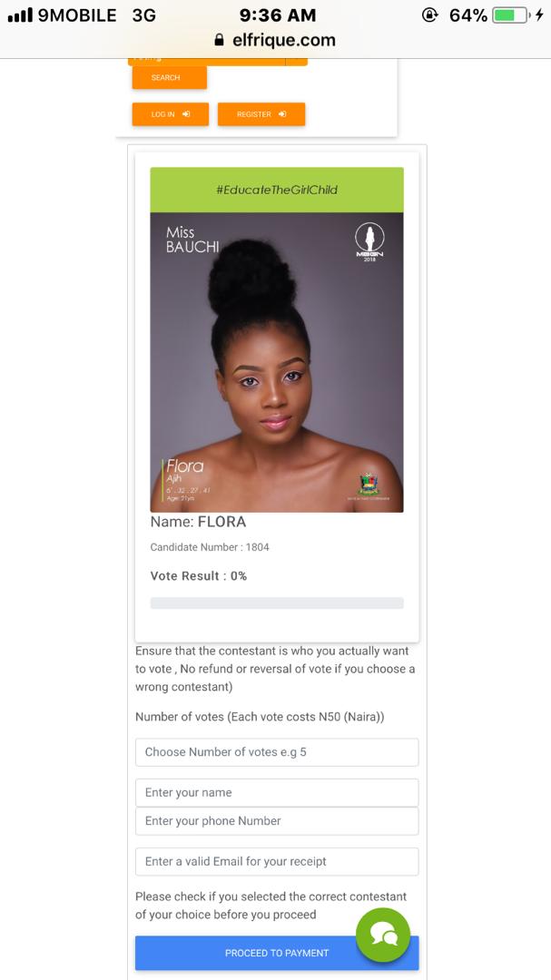Focus the Enter your phone Number field

click(277, 821)
